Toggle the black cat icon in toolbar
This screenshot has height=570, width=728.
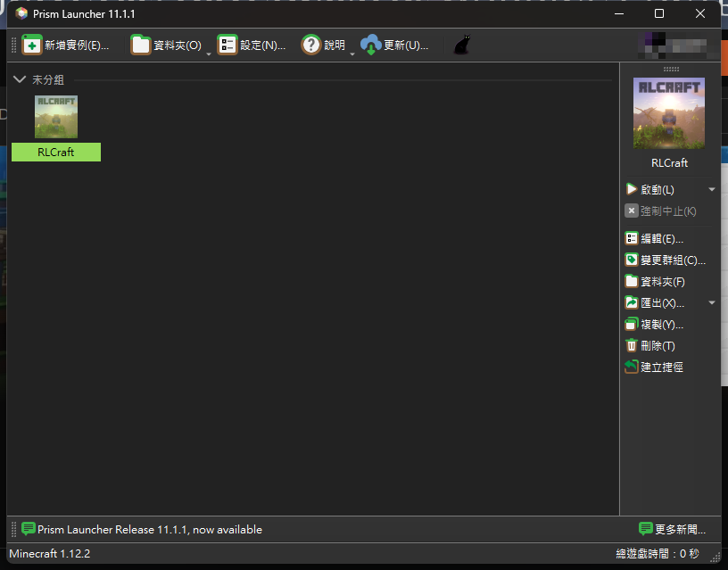pyautogui.click(x=461, y=45)
